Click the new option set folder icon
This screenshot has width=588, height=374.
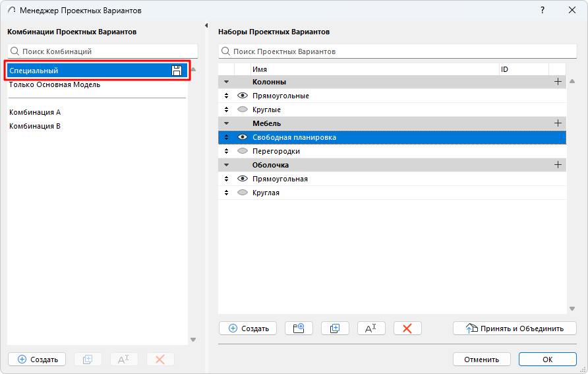(x=299, y=328)
